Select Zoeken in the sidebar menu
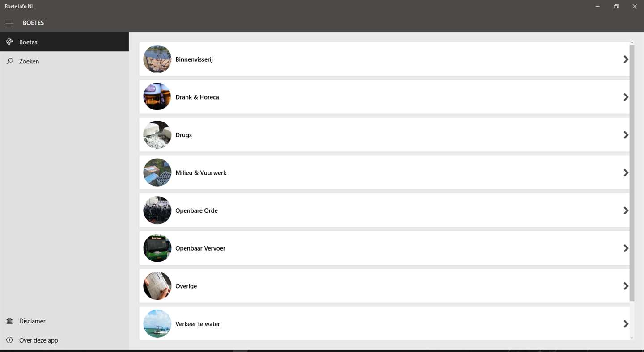 [29, 61]
